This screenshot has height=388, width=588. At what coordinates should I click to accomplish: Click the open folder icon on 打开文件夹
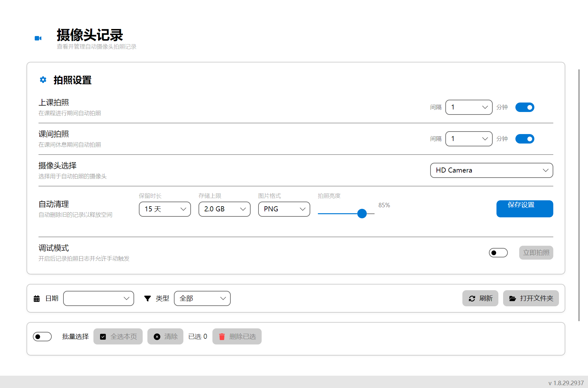point(513,298)
